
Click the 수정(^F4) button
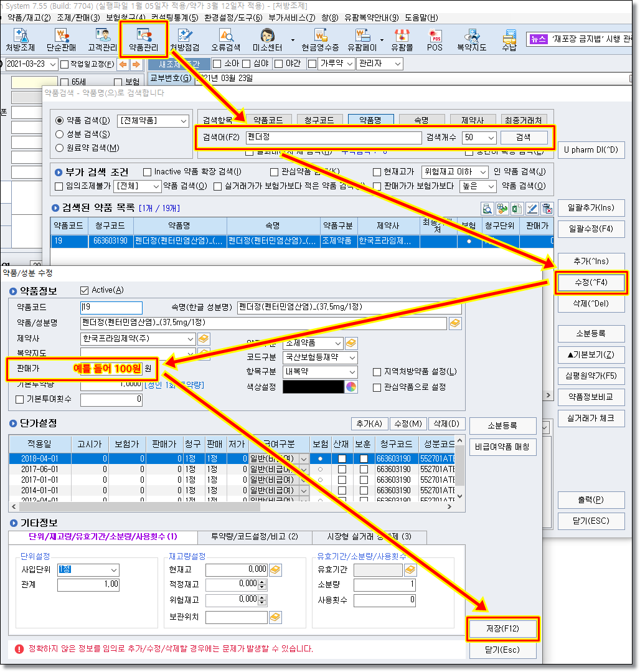click(590, 282)
